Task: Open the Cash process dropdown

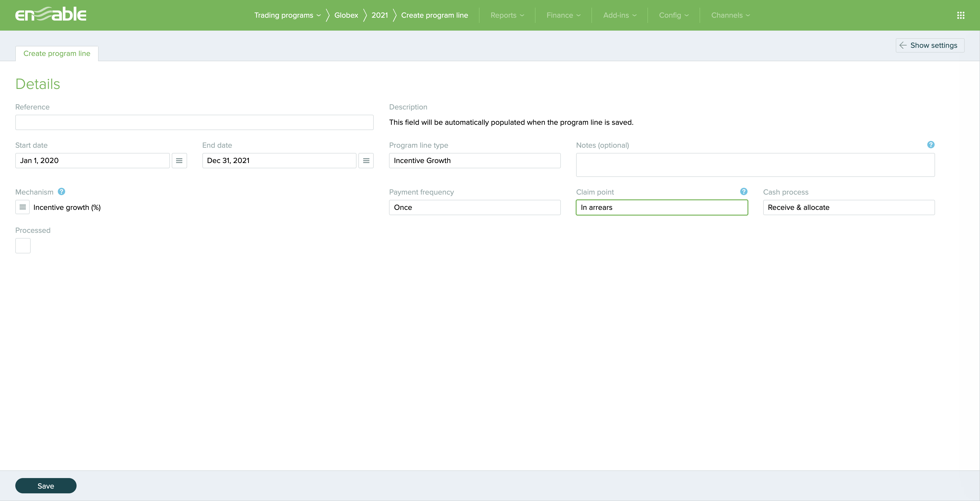Action: coord(849,207)
